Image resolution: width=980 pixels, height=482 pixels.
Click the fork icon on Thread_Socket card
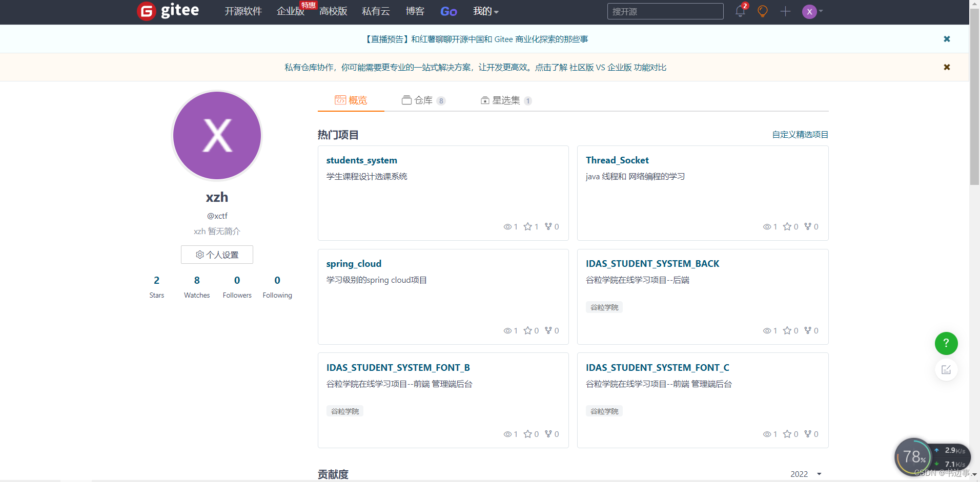(809, 226)
